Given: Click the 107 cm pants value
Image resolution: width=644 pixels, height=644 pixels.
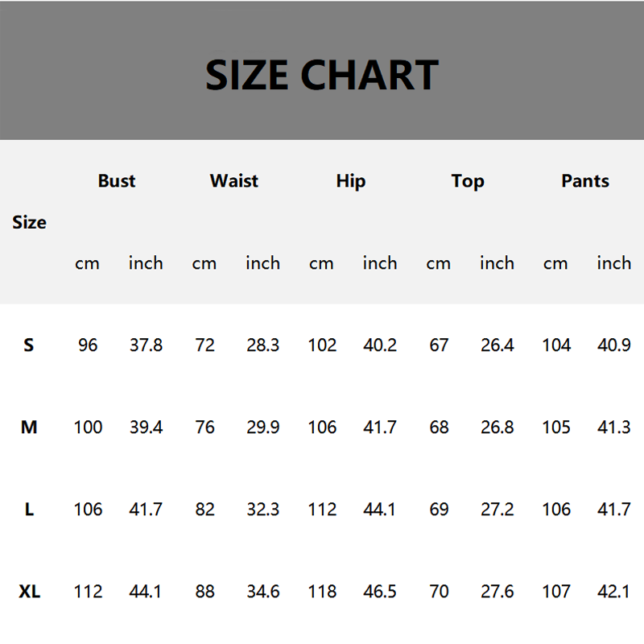Looking at the screenshot, I should click(x=556, y=592).
